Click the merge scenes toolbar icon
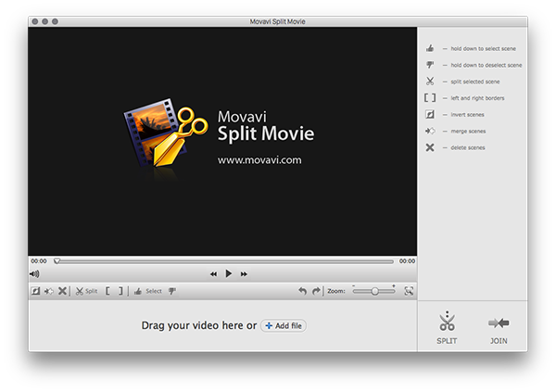This screenshot has height=392, width=556. pos(49,291)
